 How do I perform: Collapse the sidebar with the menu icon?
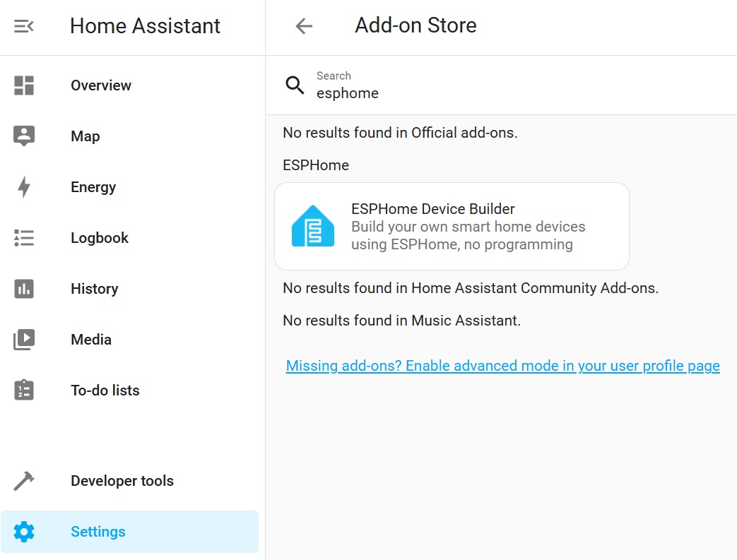tap(23, 26)
